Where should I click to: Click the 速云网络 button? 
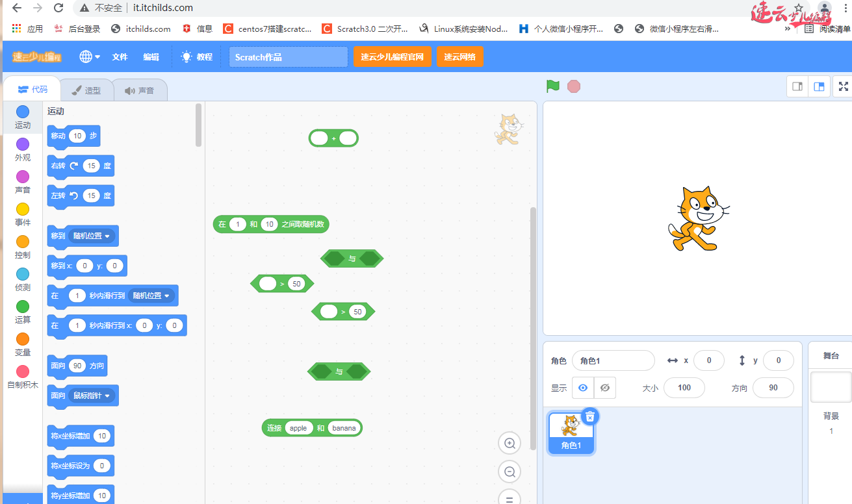pos(459,57)
